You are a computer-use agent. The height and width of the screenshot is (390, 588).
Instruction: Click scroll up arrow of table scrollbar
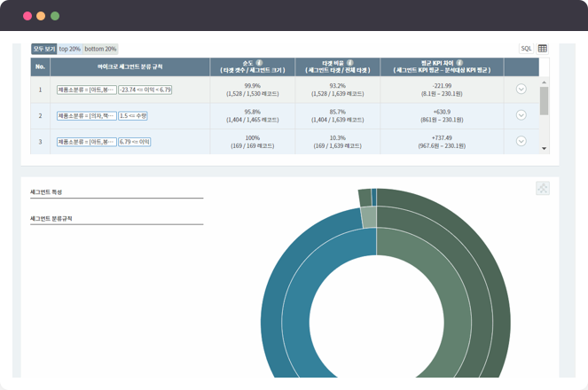tap(544, 63)
